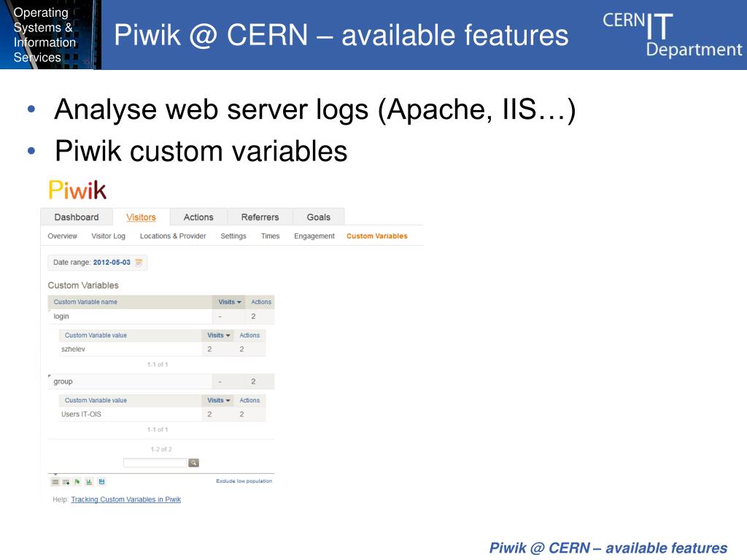Click Custom Variable value header under group
Screen dimensions: 747x560
(130, 400)
